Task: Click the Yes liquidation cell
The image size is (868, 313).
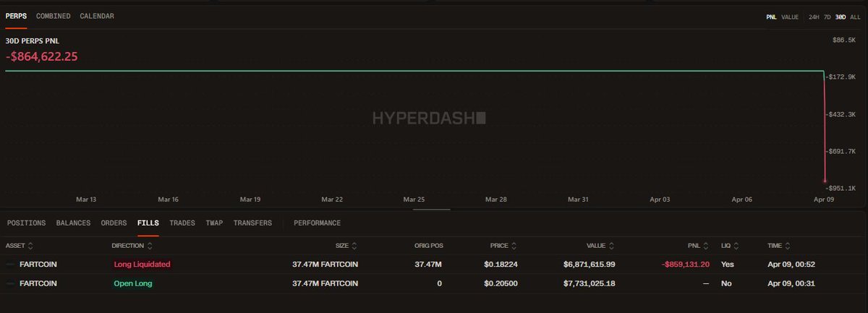Action: click(727, 265)
